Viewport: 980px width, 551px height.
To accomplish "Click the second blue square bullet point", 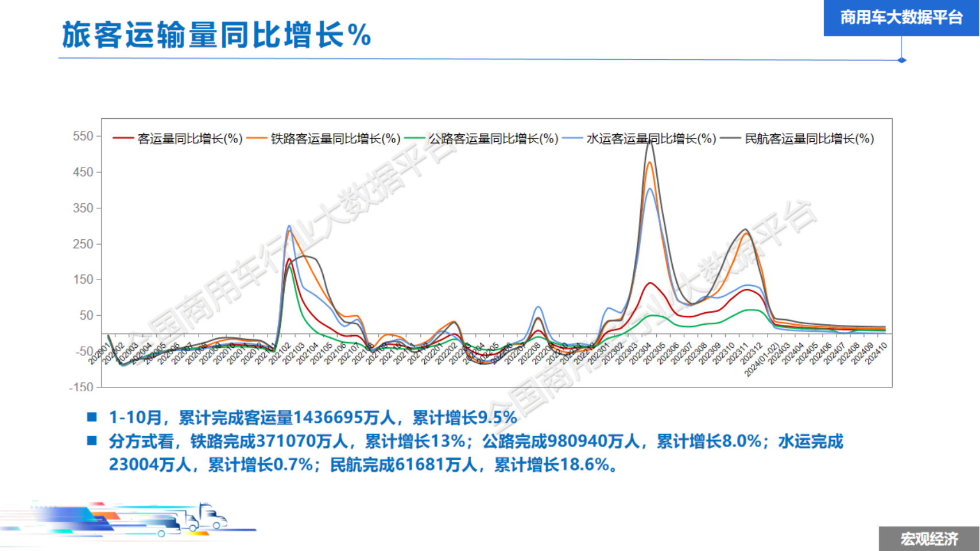I will pyautogui.click(x=92, y=441).
